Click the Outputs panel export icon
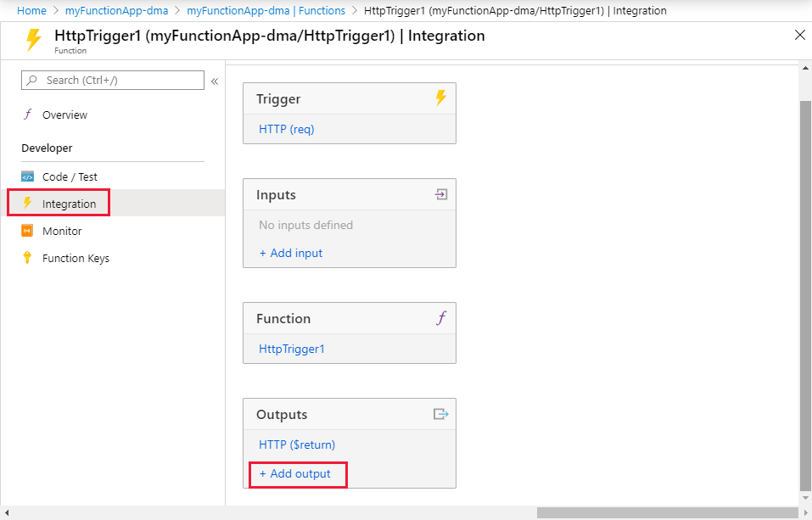This screenshot has height=520, width=812. tap(440, 414)
